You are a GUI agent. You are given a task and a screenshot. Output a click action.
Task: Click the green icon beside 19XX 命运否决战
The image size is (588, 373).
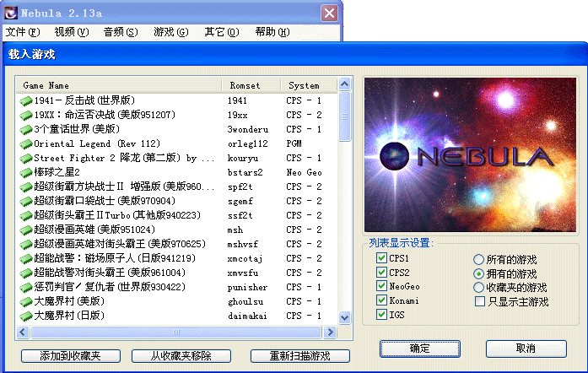coord(26,115)
